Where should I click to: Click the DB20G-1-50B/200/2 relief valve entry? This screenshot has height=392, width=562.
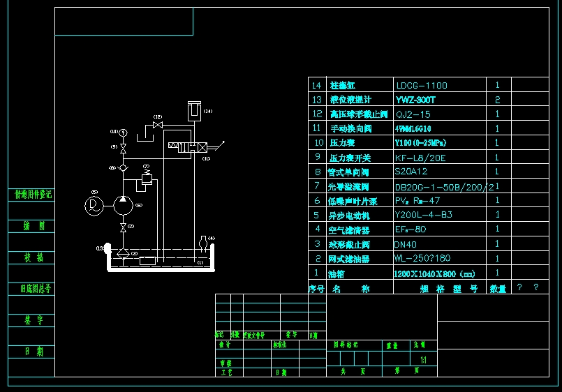click(x=444, y=187)
